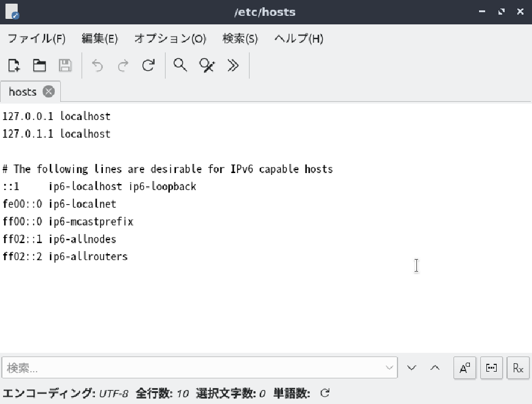Show more toolbar items chevron
This screenshot has height=404, width=532.
click(x=233, y=65)
